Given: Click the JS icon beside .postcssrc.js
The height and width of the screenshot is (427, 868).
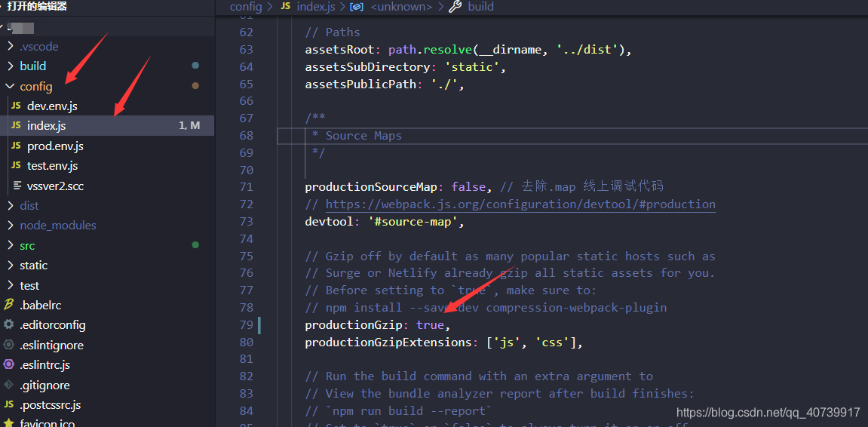Looking at the screenshot, I should tap(9, 405).
